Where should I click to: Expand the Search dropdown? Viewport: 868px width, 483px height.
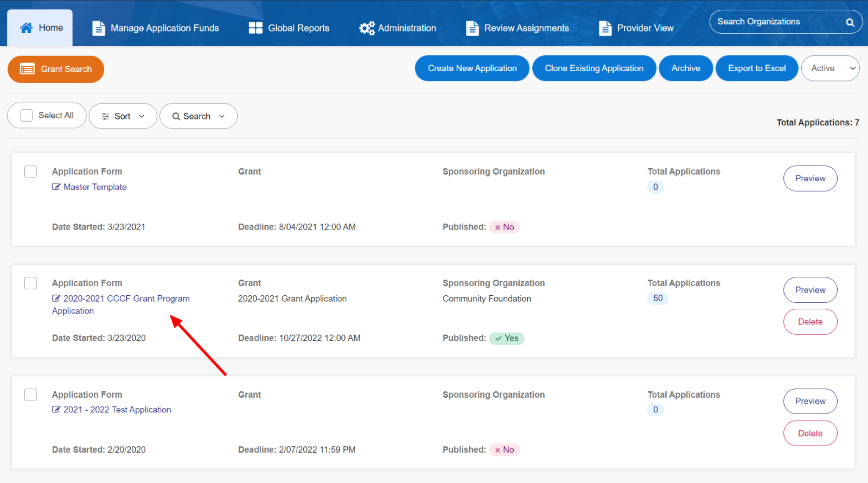(199, 116)
